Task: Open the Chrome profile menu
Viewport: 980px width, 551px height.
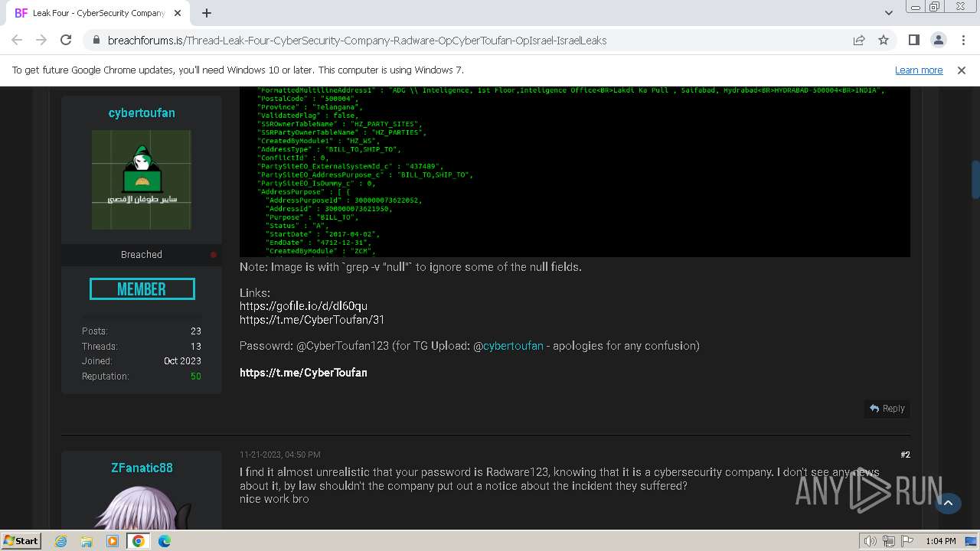Action: [938, 40]
